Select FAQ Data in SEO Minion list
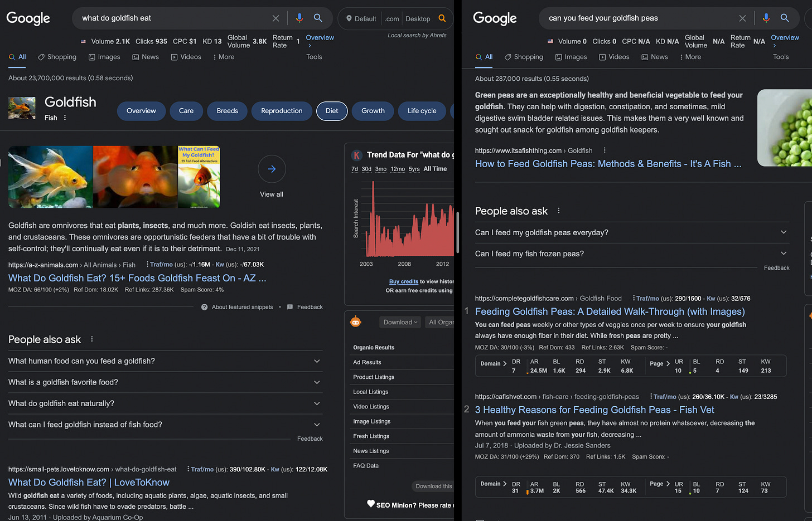 [366, 466]
